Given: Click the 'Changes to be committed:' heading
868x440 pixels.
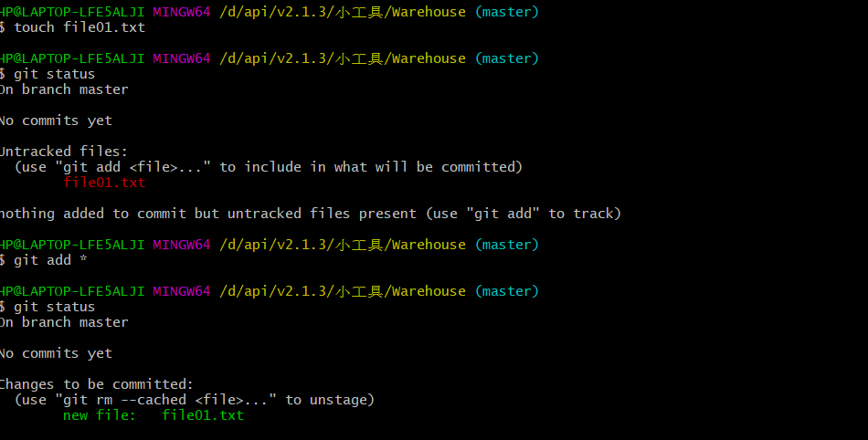Looking at the screenshot, I should [97, 384].
